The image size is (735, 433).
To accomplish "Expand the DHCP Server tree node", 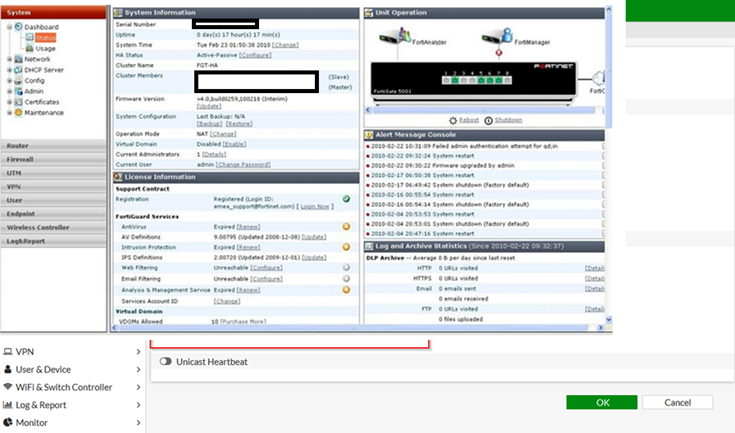I will point(9,70).
